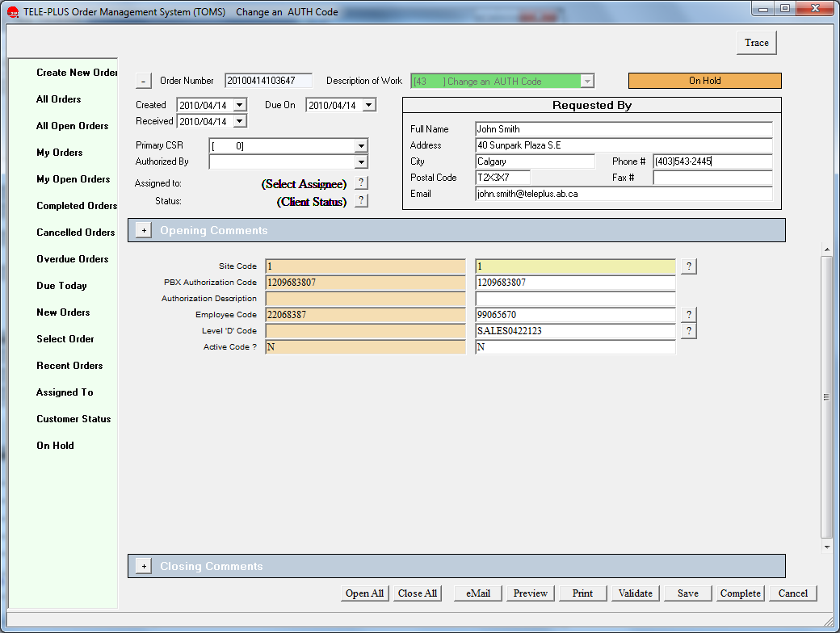The image size is (840, 633).
Task: Select Due Today in sidebar
Action: click(61, 286)
